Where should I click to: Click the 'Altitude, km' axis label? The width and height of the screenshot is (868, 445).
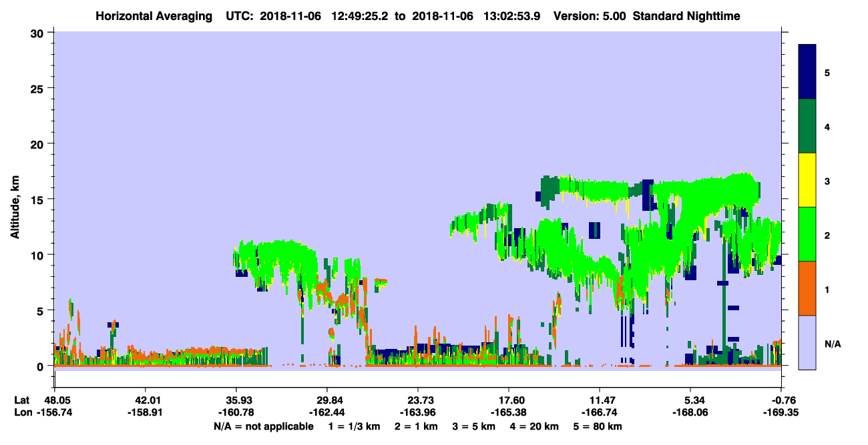(x=15, y=207)
